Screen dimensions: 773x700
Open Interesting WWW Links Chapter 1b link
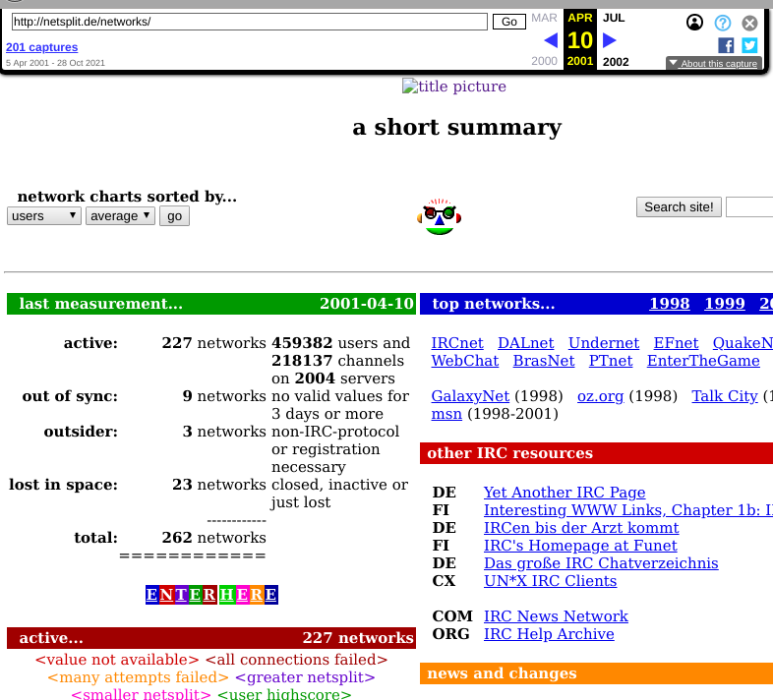[628, 510]
